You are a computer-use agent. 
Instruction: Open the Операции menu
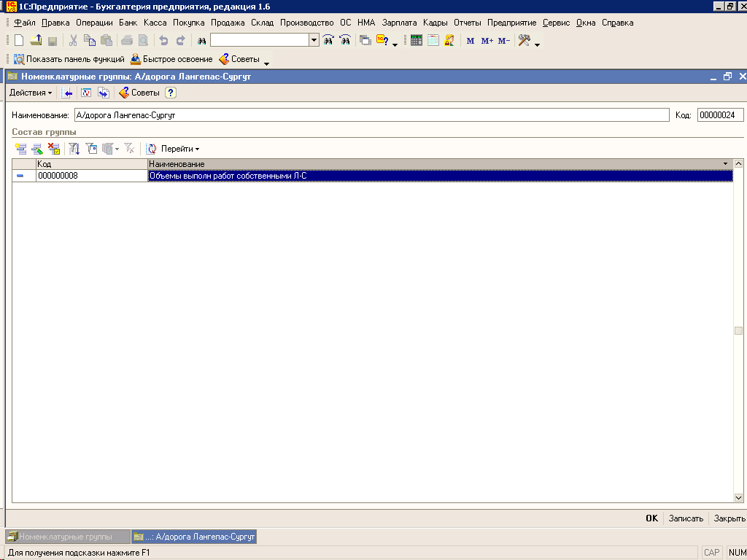(94, 23)
